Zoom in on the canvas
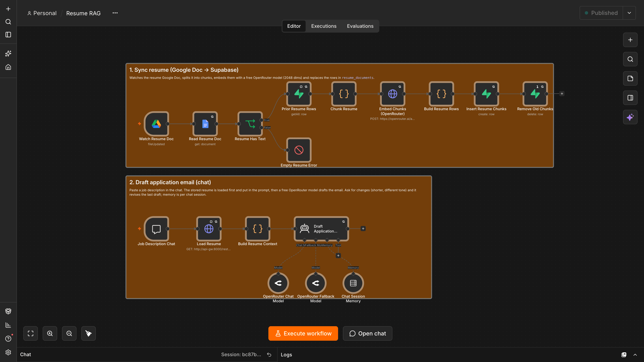 click(x=50, y=333)
